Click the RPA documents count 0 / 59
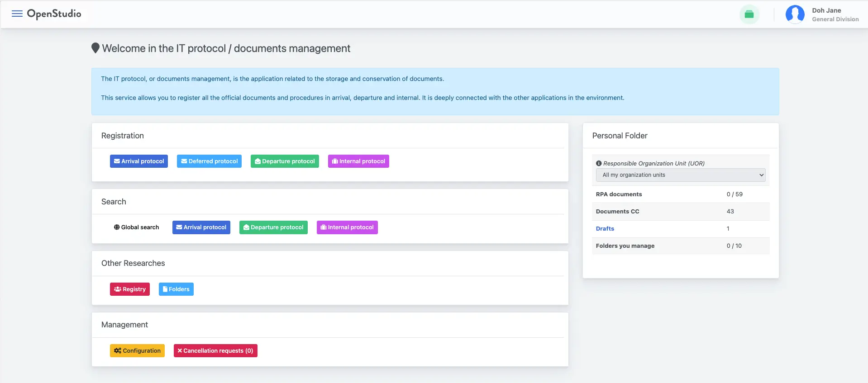Image resolution: width=868 pixels, height=383 pixels. 734,194
